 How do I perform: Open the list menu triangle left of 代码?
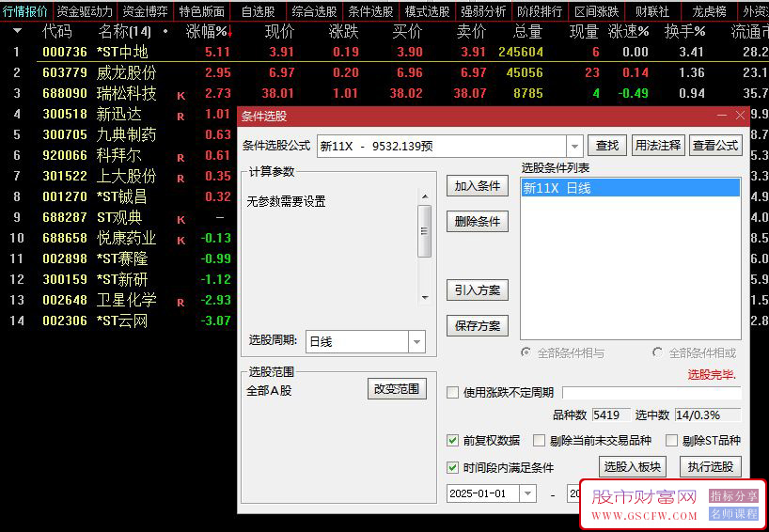[17, 31]
